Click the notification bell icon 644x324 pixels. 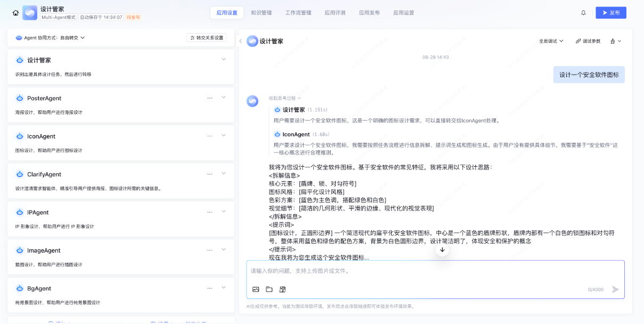coord(583,12)
